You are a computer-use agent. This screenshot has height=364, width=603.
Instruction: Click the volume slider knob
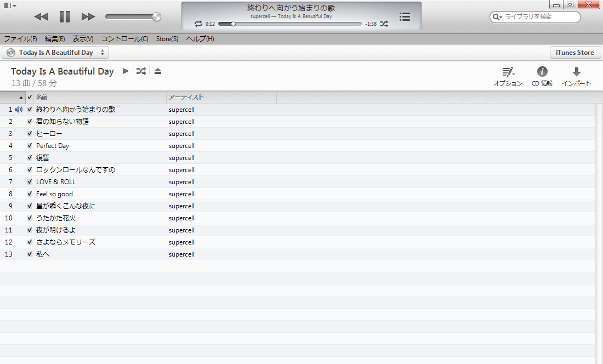tap(157, 16)
